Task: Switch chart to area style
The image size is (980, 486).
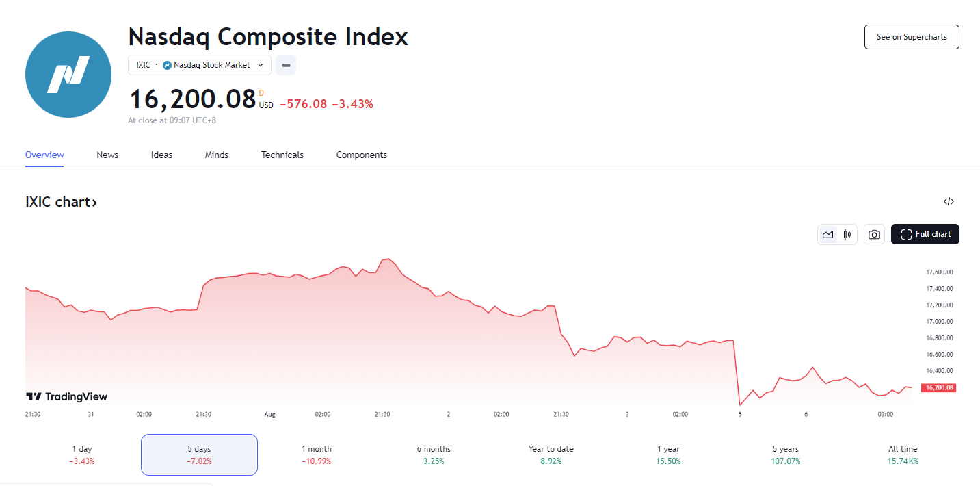Action: point(828,235)
